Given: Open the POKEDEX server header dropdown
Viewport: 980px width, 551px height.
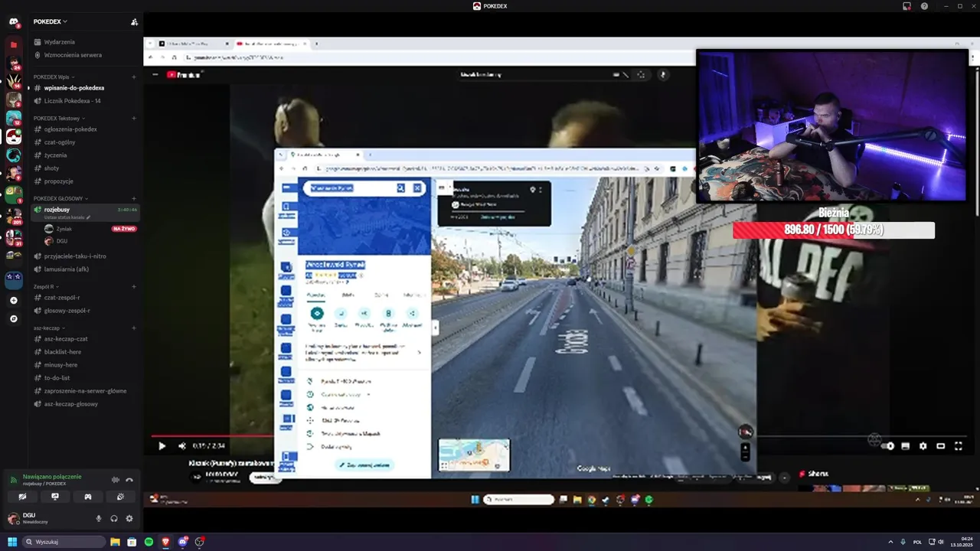Looking at the screenshot, I should point(51,21).
